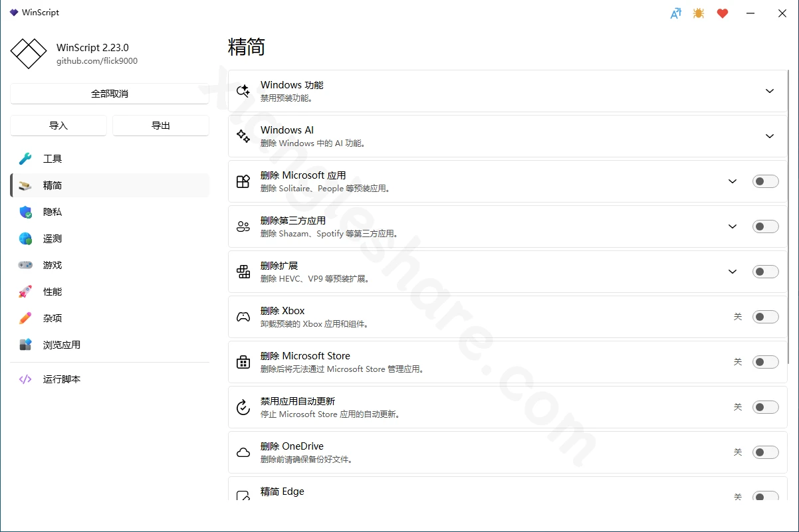Image resolution: width=799 pixels, height=532 pixels.
Task: Click the WinScript diamond logo in sidebar
Action: pyautogui.click(x=29, y=53)
